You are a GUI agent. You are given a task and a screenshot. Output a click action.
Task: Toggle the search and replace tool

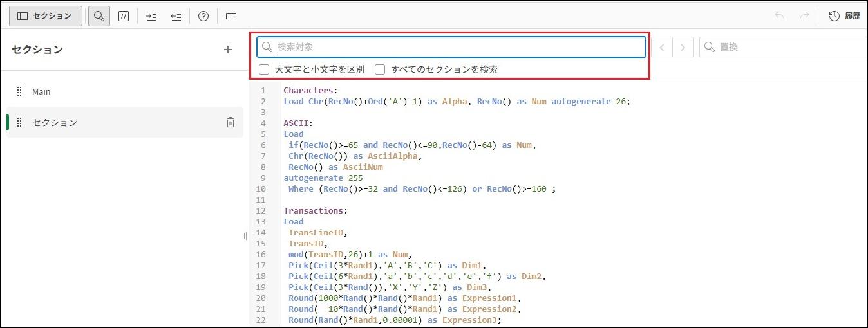pos(99,16)
